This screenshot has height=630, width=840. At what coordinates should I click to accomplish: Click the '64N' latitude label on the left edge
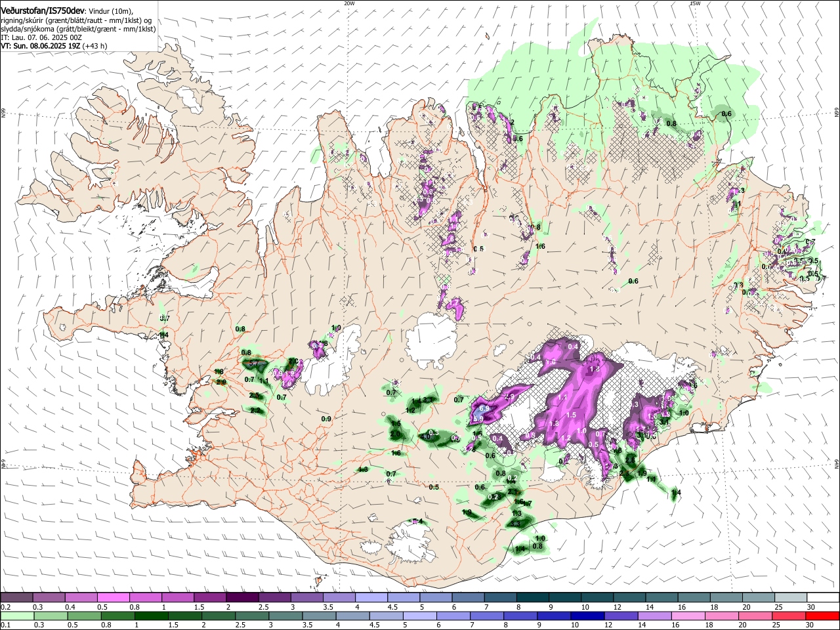click(3, 463)
